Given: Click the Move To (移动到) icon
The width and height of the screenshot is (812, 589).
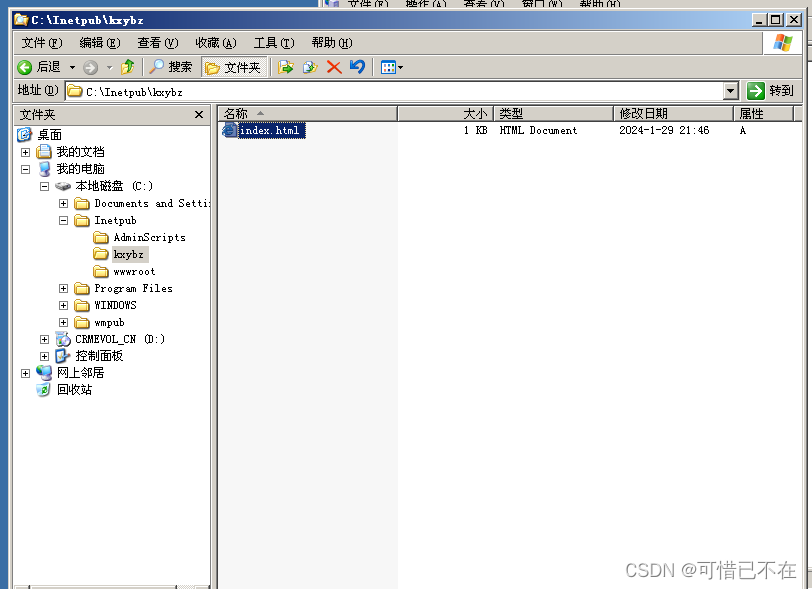Looking at the screenshot, I should coord(286,67).
